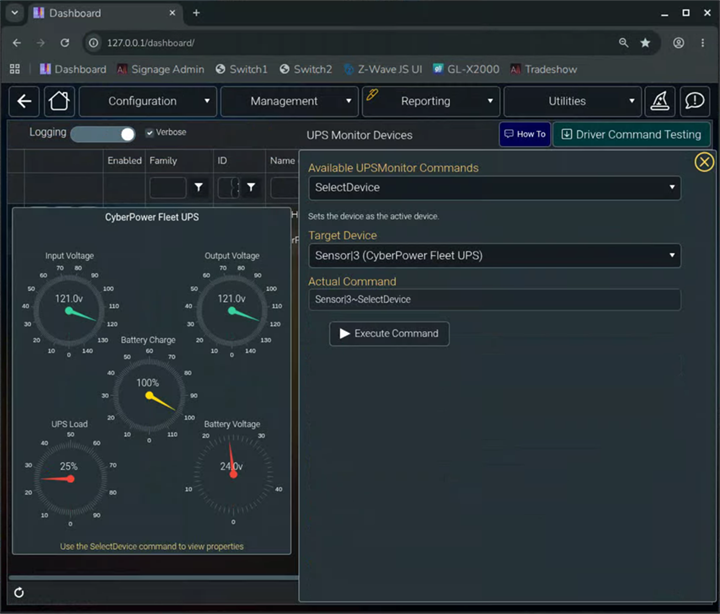The height and width of the screenshot is (614, 720).
Task: Open the Management menu
Action: [x=289, y=101]
